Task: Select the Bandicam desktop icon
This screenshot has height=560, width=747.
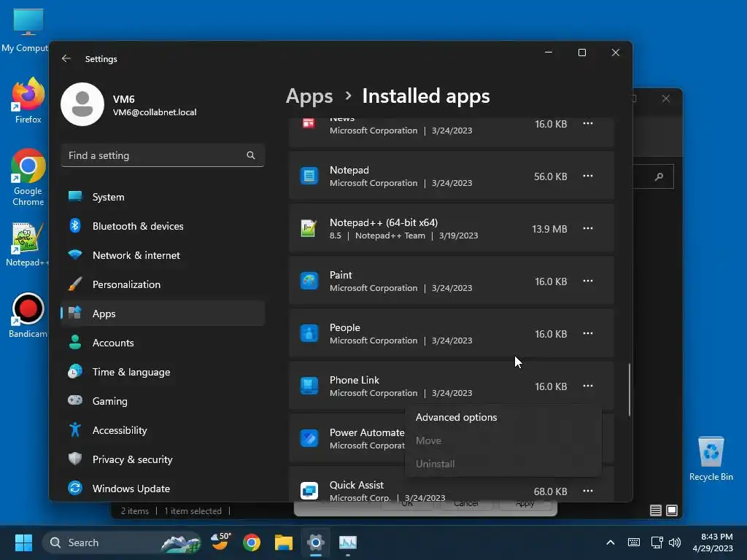Action: [x=28, y=315]
